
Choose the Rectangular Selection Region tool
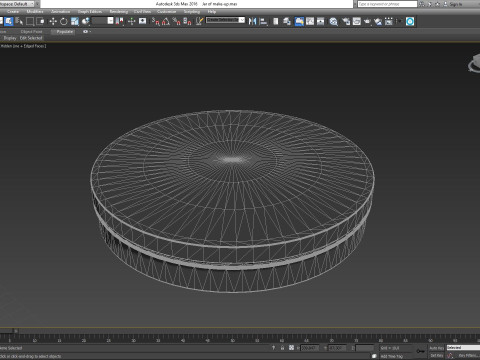click(30, 21)
